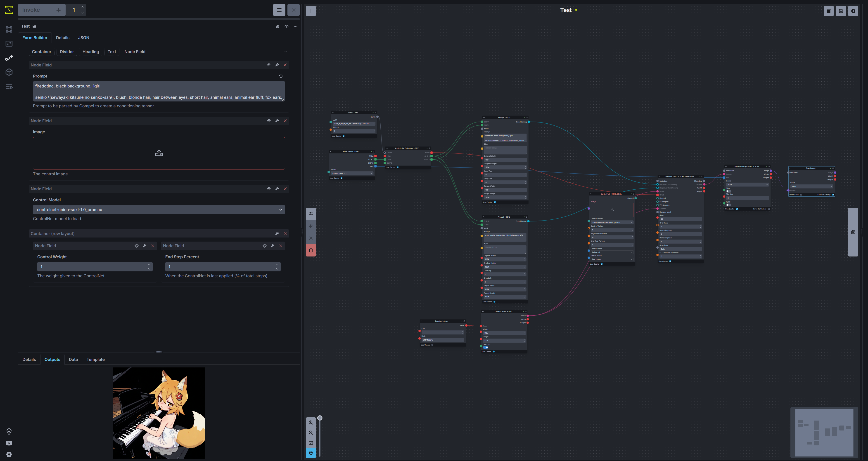Remove the Control Model node field

285,189
